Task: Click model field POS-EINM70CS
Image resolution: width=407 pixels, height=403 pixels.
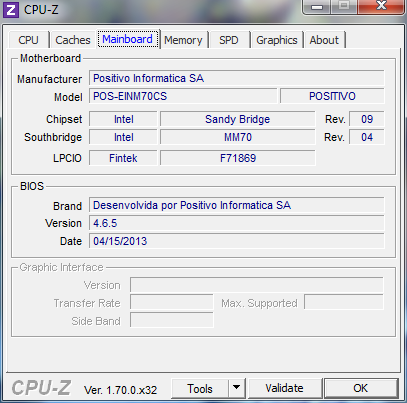Action: coord(183,96)
